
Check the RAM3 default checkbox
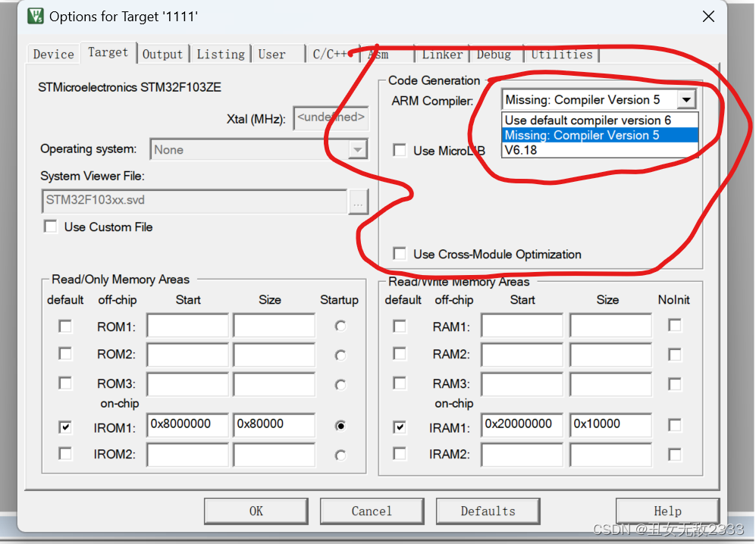[399, 383]
